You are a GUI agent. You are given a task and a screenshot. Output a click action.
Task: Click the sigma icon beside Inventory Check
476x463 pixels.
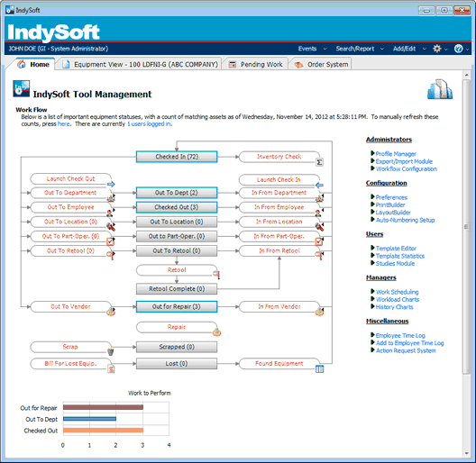point(319,162)
